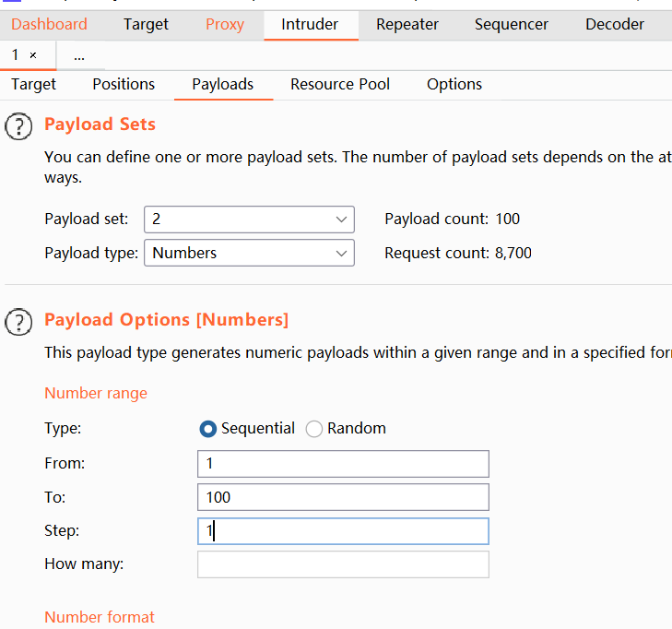Image resolution: width=672 pixels, height=629 pixels.
Task: Click the To number field
Action: 343,497
